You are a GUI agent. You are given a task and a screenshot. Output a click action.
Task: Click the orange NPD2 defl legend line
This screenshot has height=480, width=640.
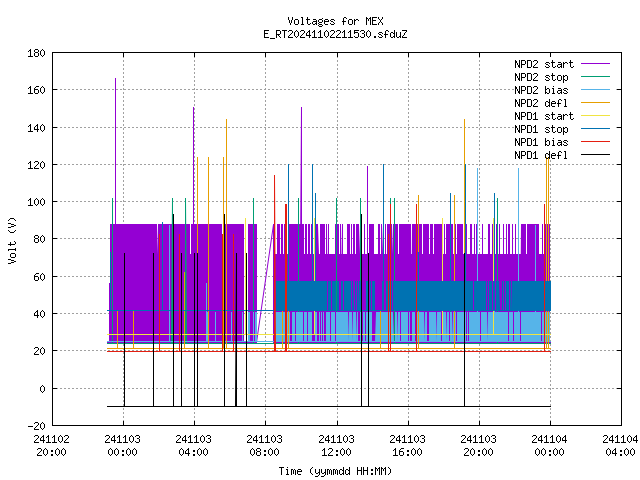tap(595, 102)
